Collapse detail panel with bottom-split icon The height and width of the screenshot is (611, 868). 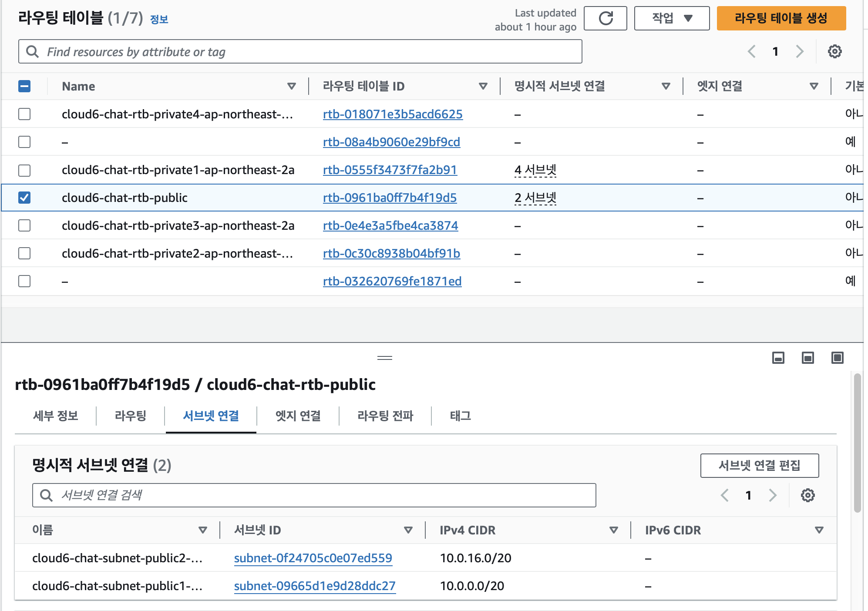778,358
